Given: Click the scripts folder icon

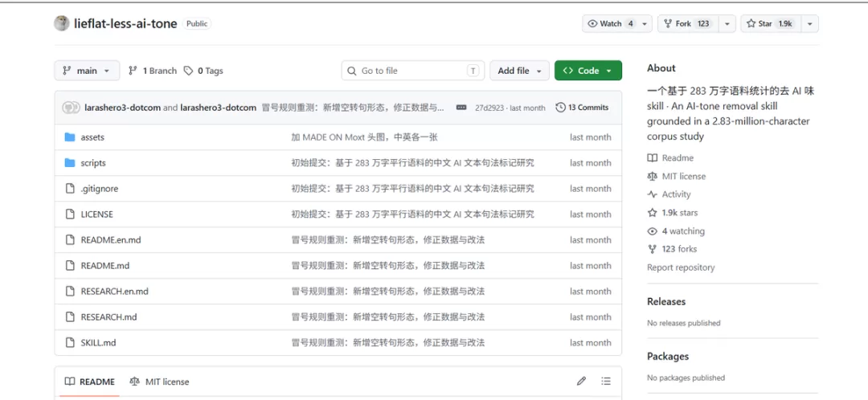Looking at the screenshot, I should [70, 163].
